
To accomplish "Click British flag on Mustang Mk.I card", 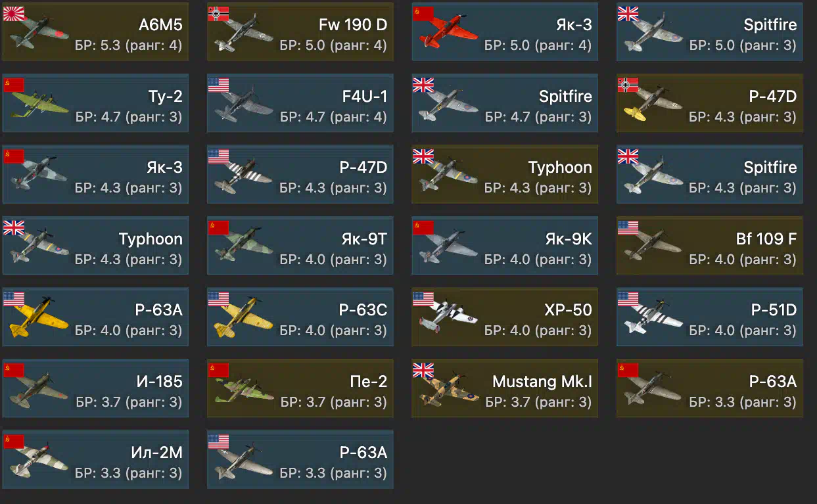I will coord(423,369).
